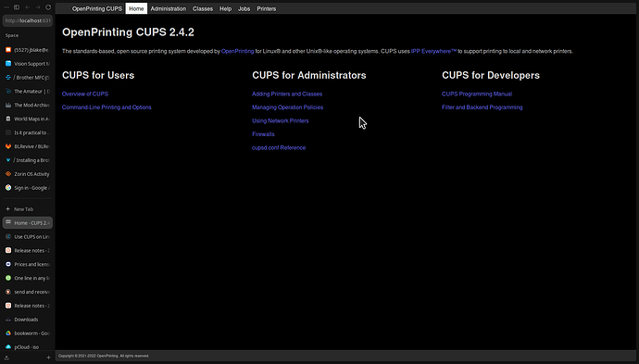
Task: Open the bookworm Google Drive tab
Action: click(27, 333)
